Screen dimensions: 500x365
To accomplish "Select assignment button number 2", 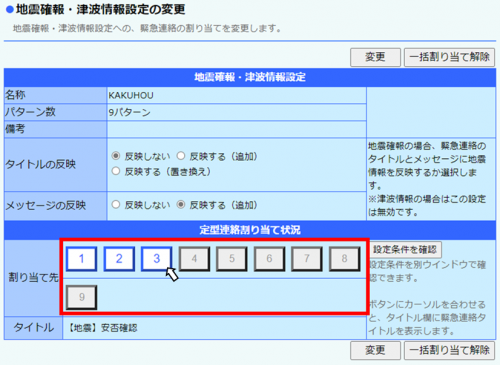I will point(119,259).
